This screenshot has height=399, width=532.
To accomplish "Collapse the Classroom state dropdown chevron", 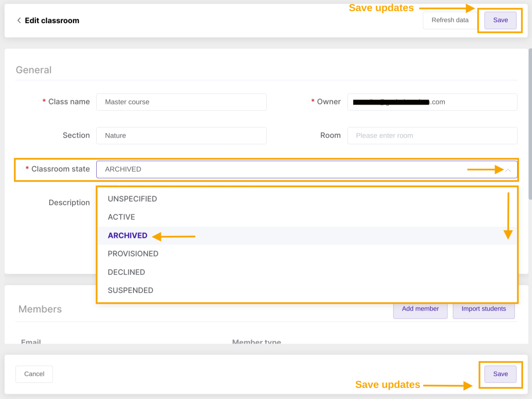I will click(x=508, y=170).
